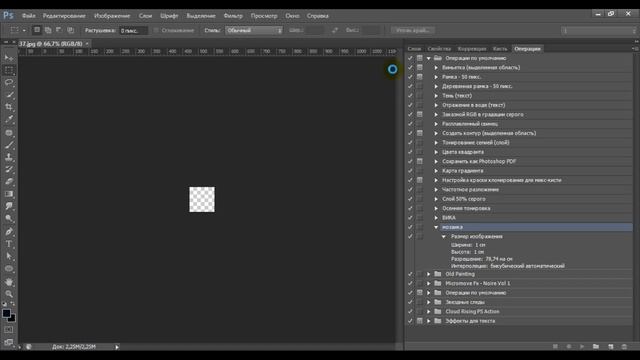Collapse Размер изображения step
Image resolution: width=640 pixels, height=360 pixels.
coord(444,237)
